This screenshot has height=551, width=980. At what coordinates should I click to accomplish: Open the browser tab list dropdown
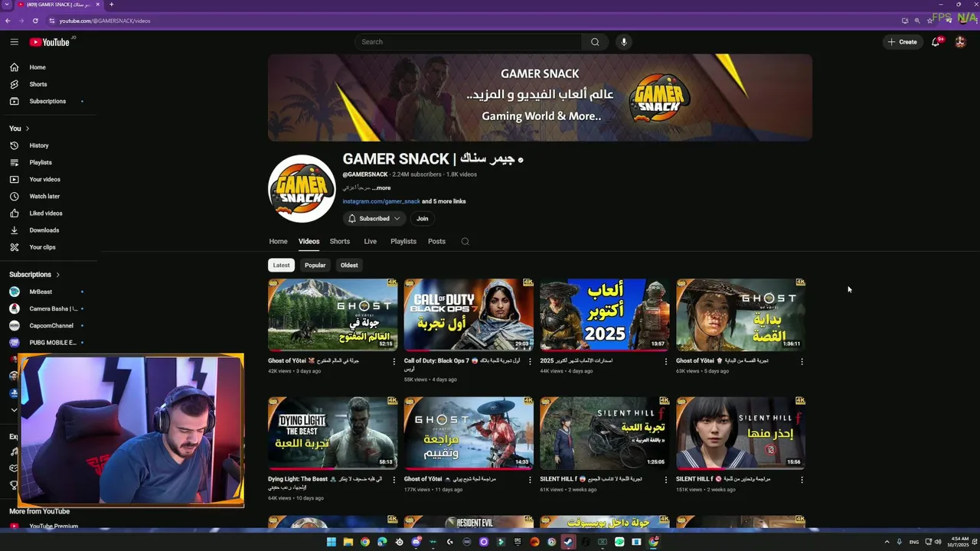tap(7, 5)
